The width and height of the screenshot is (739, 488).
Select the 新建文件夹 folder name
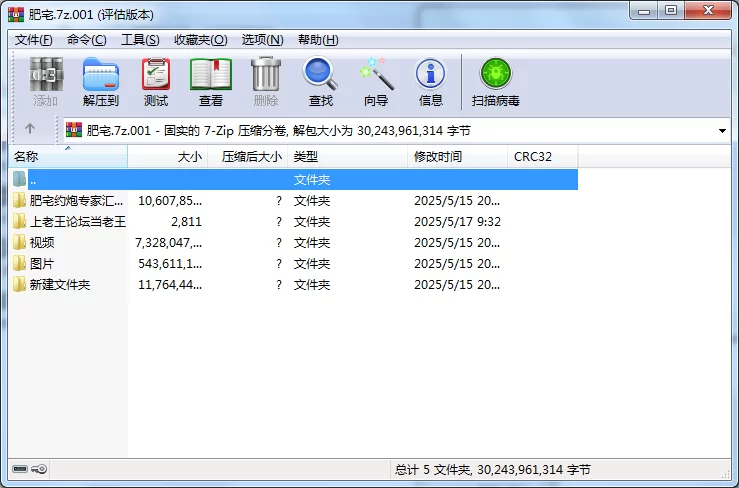coord(60,284)
